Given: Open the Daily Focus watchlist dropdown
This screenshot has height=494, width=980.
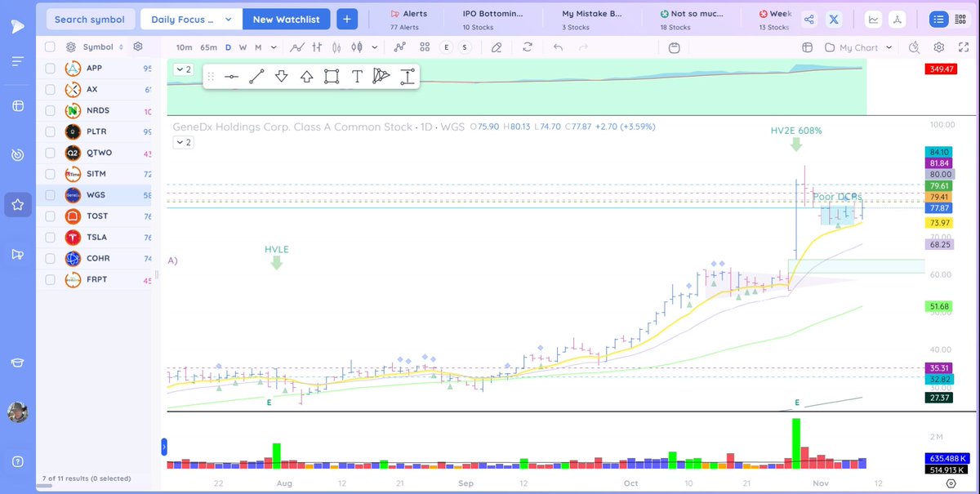Looking at the screenshot, I should point(191,20).
